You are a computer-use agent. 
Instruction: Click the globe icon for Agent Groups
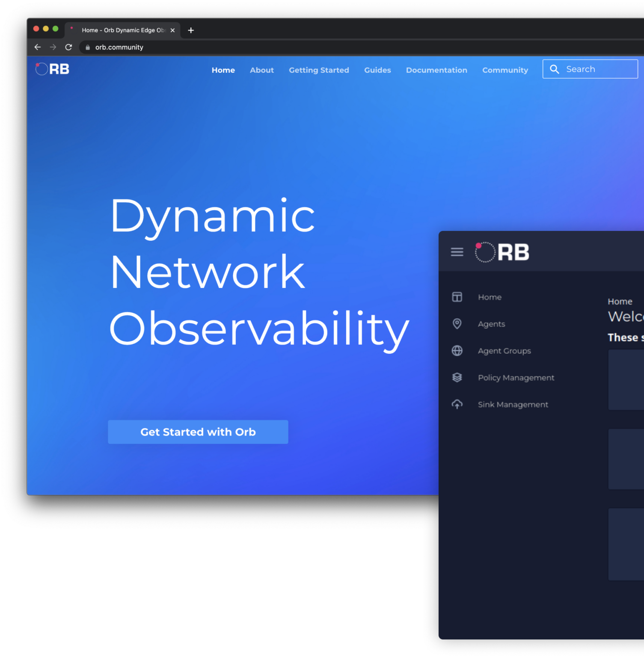(x=457, y=351)
